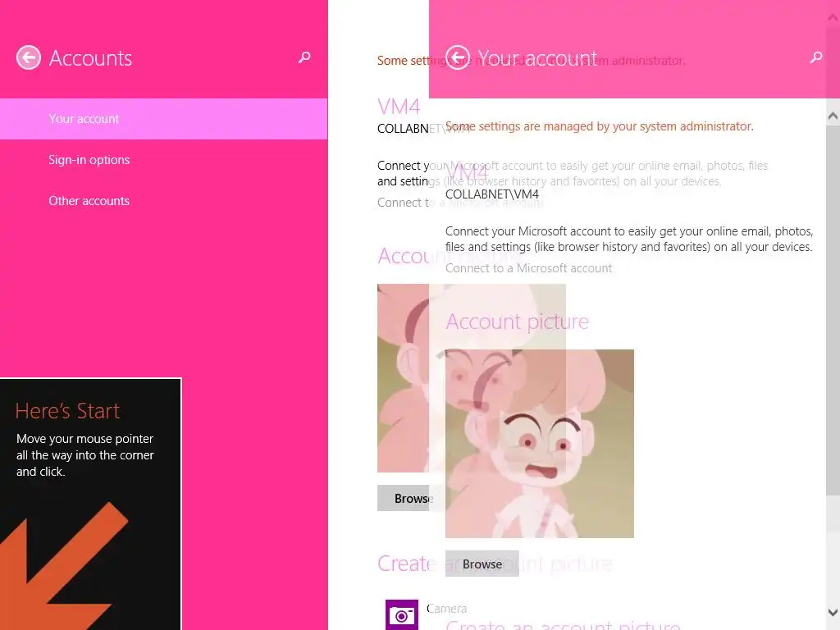Click the Some settings are managed notice
The width and height of the screenshot is (840, 630).
600,126
